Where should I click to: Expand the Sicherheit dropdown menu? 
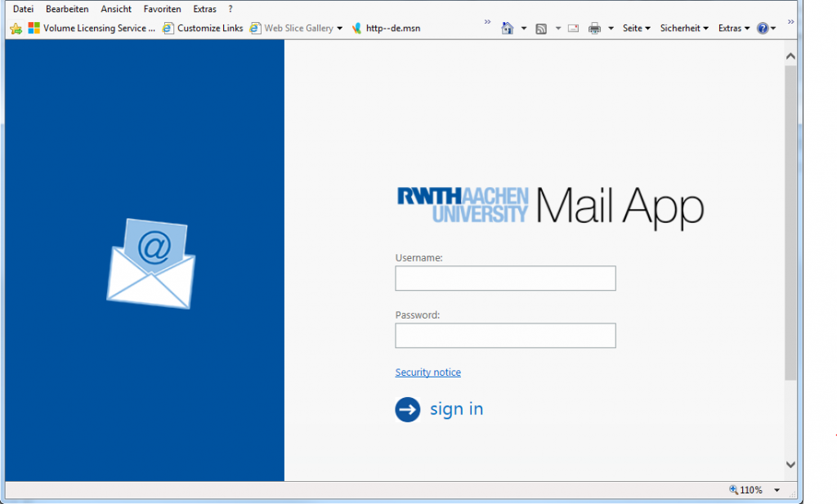(685, 29)
